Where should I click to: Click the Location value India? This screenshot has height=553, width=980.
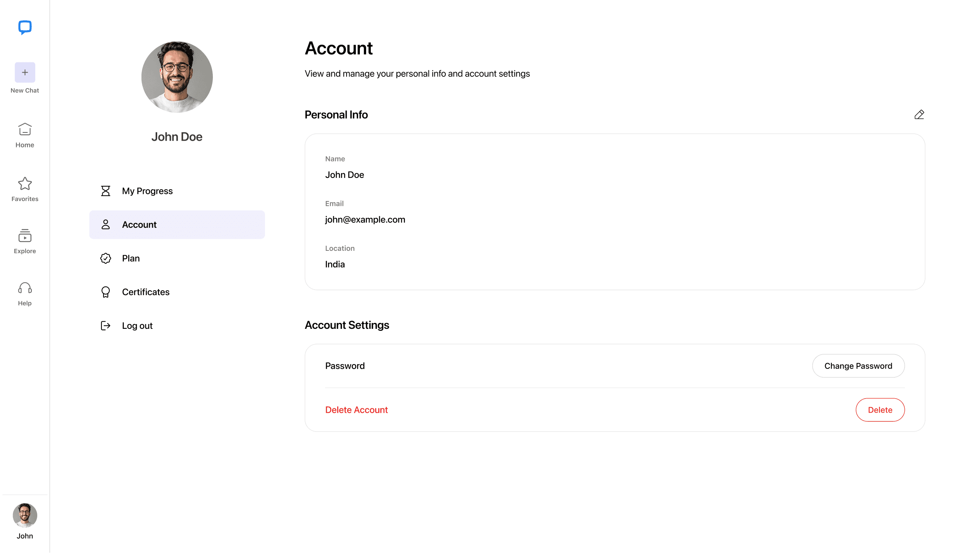click(335, 264)
